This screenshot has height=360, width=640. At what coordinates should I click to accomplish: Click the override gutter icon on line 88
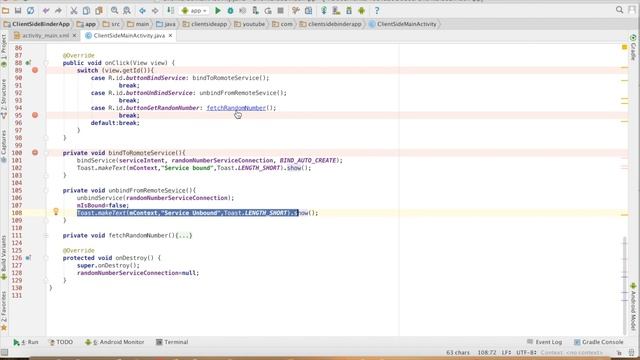pyautogui.click(x=28, y=63)
